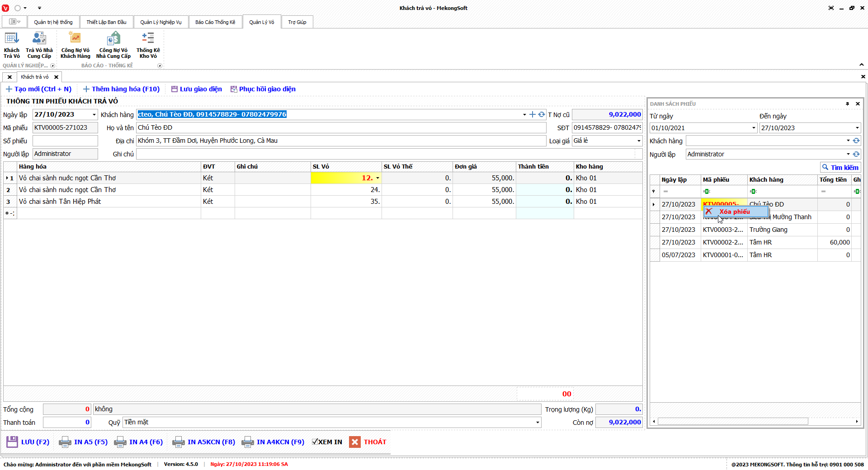Open the Thống Kê Kho Vỏ icon
Image resolution: width=868 pixels, height=470 pixels.
(148, 45)
